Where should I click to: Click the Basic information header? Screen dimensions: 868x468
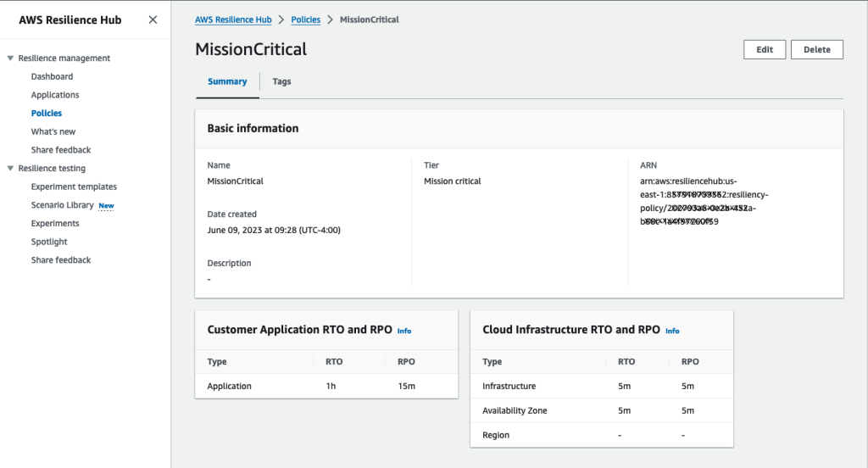253,128
